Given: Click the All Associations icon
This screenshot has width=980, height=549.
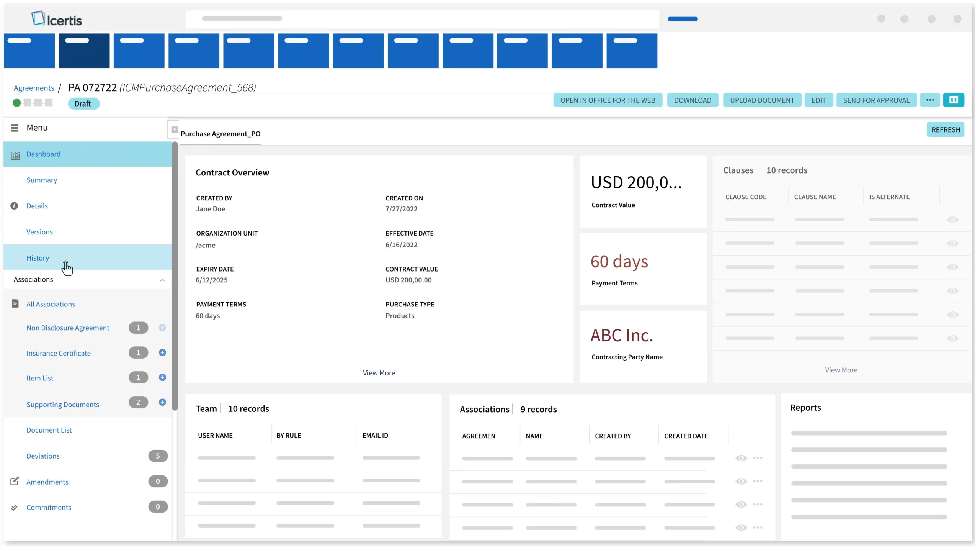Looking at the screenshot, I should [x=15, y=303].
